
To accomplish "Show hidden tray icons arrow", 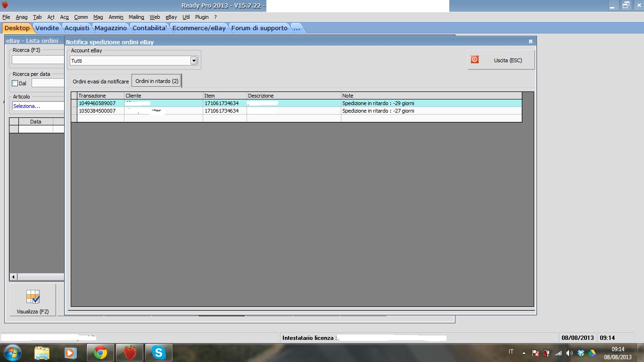I will (x=524, y=353).
